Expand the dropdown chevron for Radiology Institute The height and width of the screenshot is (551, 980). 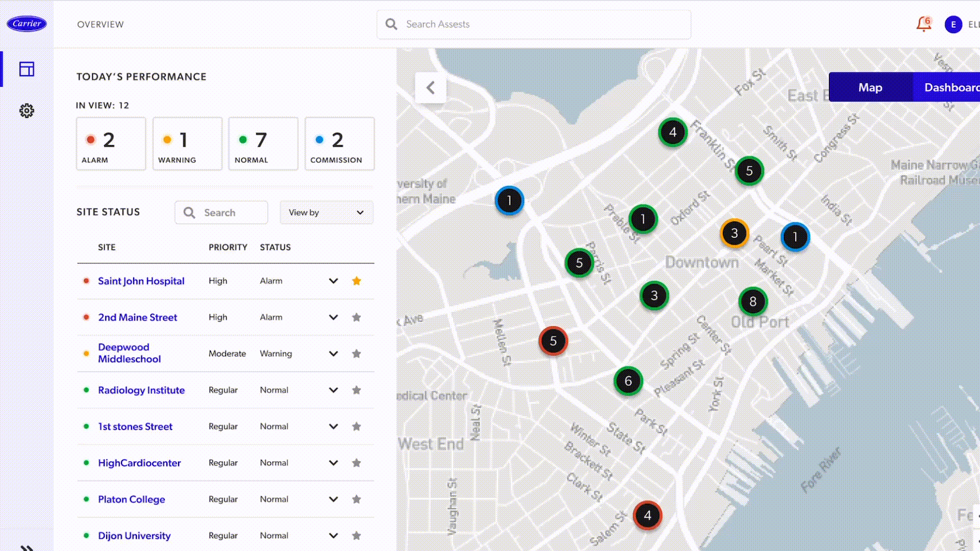(x=332, y=390)
